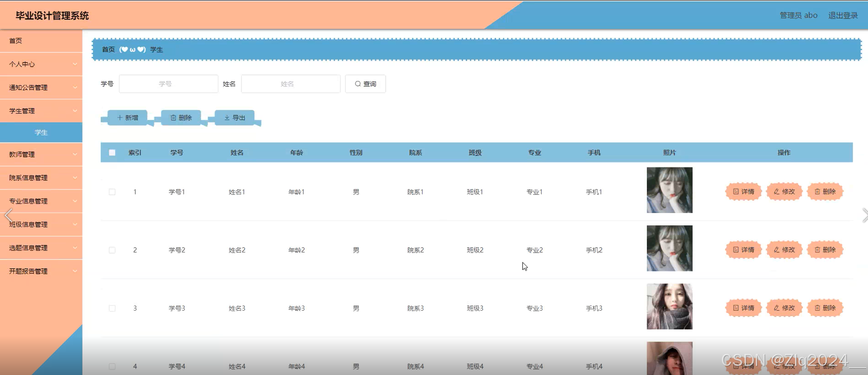Collapse the 学生管理 menu chevron
The height and width of the screenshot is (375, 868).
(x=75, y=111)
